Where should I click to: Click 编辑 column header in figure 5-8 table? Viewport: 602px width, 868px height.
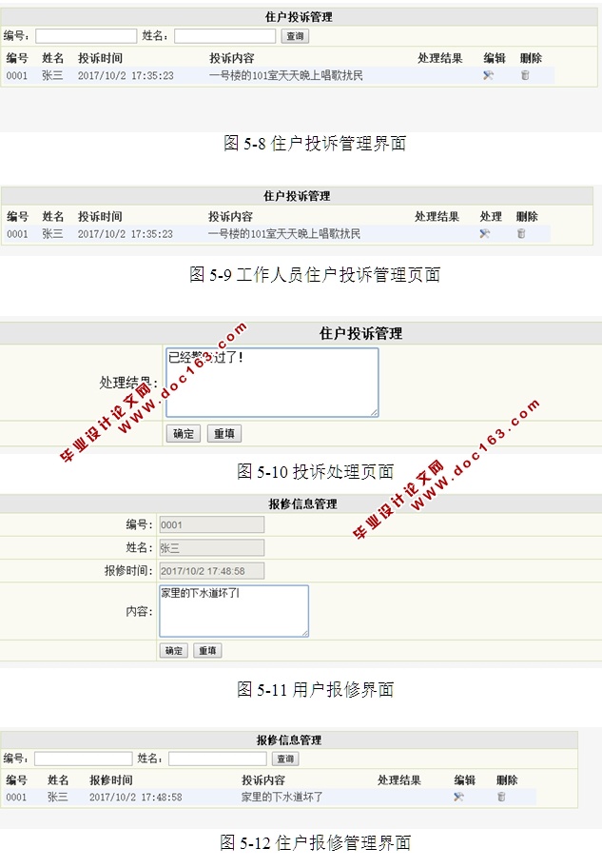pyautogui.click(x=495, y=58)
